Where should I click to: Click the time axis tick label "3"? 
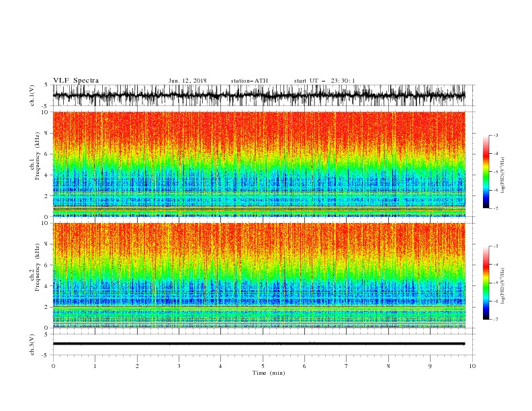179,366
